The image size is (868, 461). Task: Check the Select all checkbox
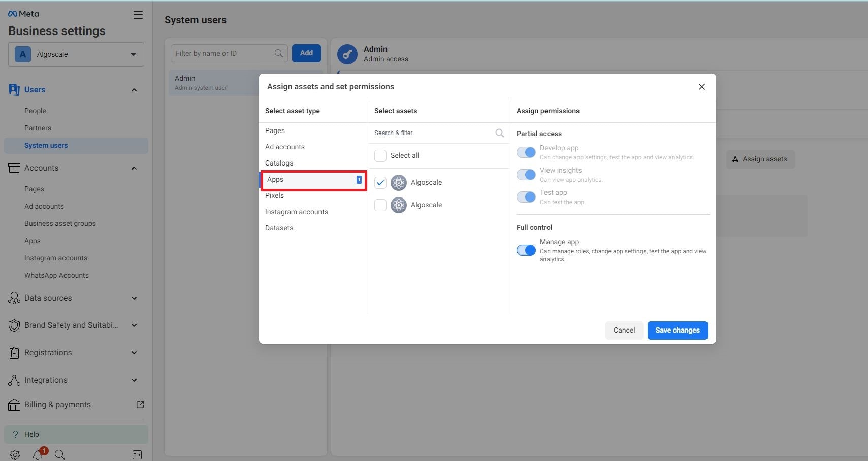pos(380,156)
